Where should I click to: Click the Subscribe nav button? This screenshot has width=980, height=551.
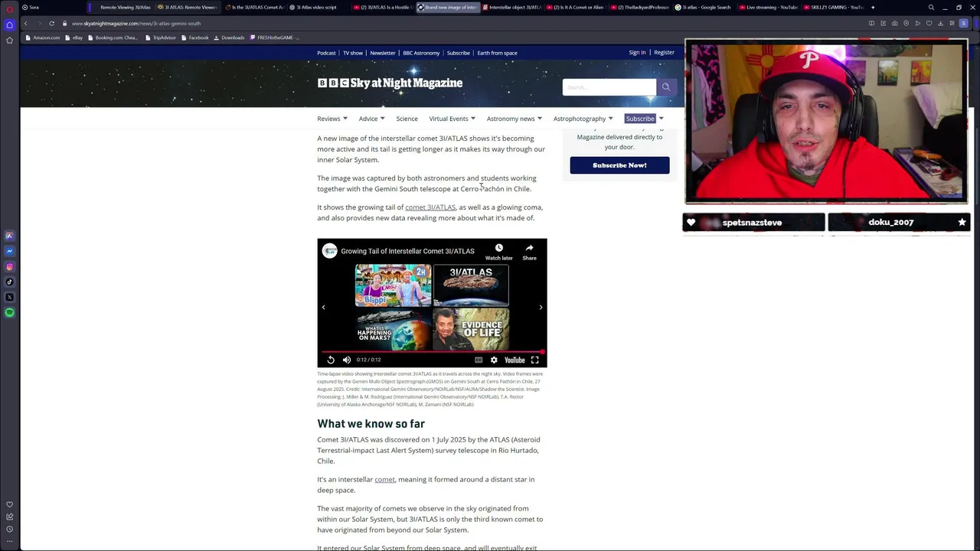pyautogui.click(x=640, y=119)
